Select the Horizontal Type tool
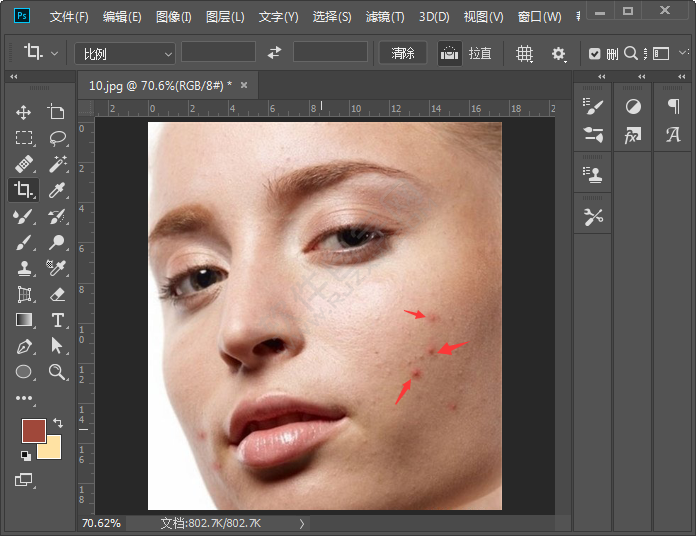Image resolution: width=696 pixels, height=536 pixels. point(58,320)
